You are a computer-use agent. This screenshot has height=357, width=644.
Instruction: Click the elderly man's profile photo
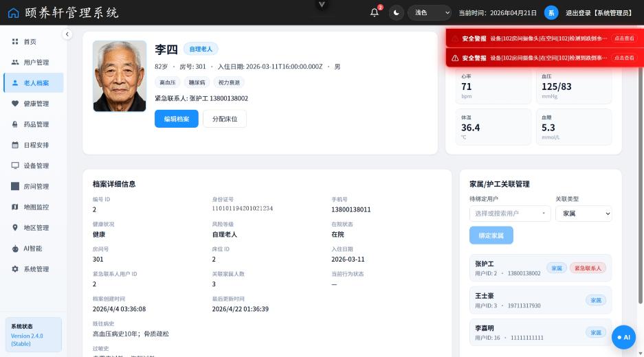(120, 76)
